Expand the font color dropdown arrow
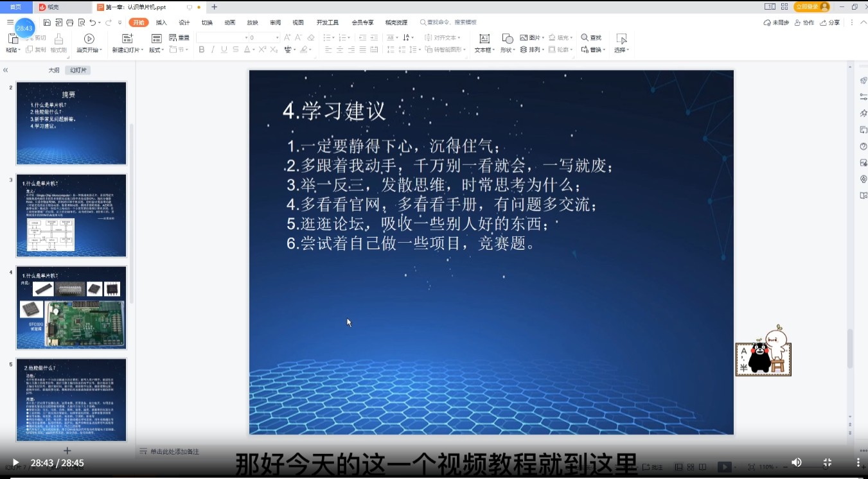This screenshot has width=868, height=479. click(254, 49)
